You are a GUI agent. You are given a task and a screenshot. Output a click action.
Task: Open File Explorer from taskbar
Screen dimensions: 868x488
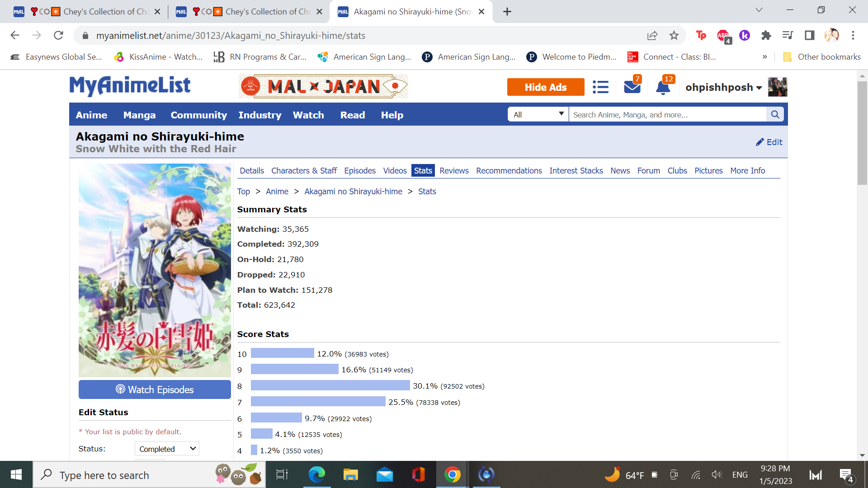(351, 474)
